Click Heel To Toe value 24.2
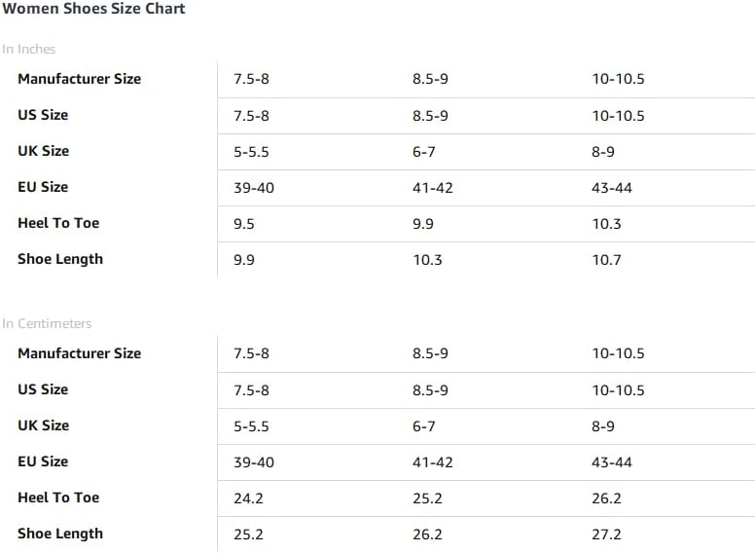 248,498
